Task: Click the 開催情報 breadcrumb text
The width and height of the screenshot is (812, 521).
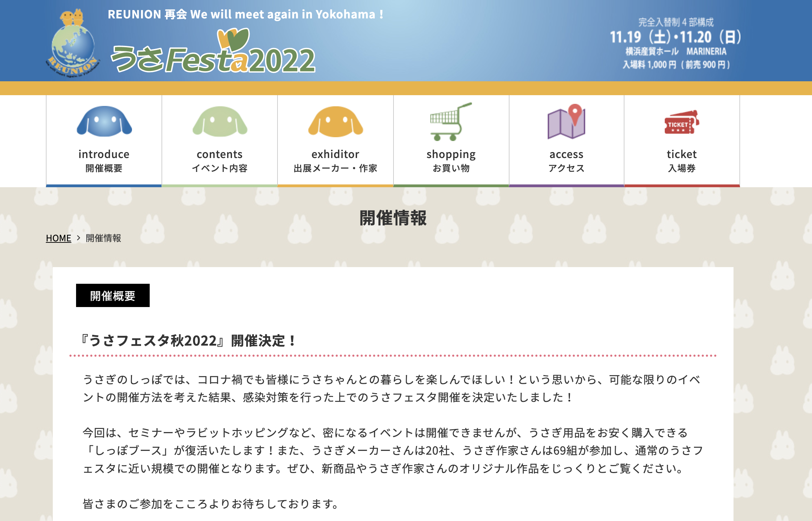Action: pos(103,238)
